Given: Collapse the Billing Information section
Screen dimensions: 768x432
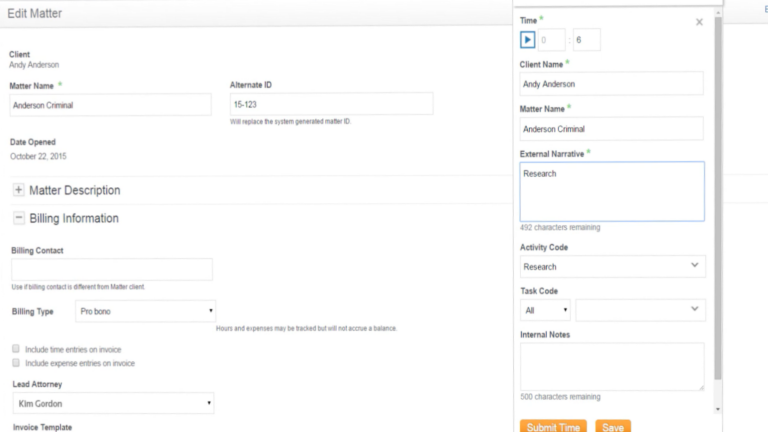Looking at the screenshot, I should [19, 218].
